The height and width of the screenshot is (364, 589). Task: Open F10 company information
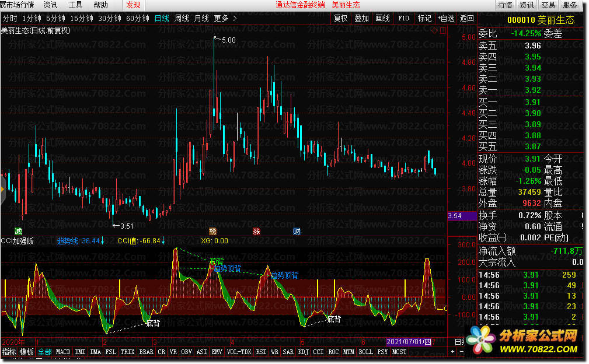pos(404,18)
